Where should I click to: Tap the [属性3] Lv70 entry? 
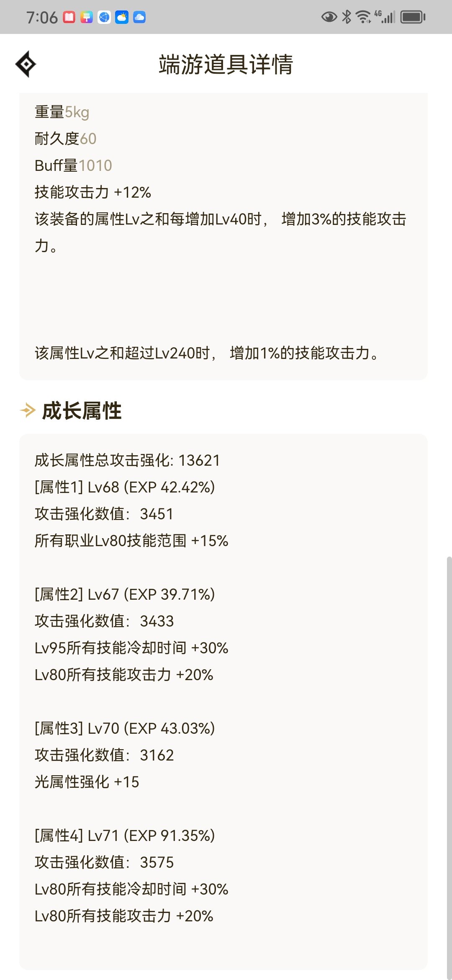(125, 728)
